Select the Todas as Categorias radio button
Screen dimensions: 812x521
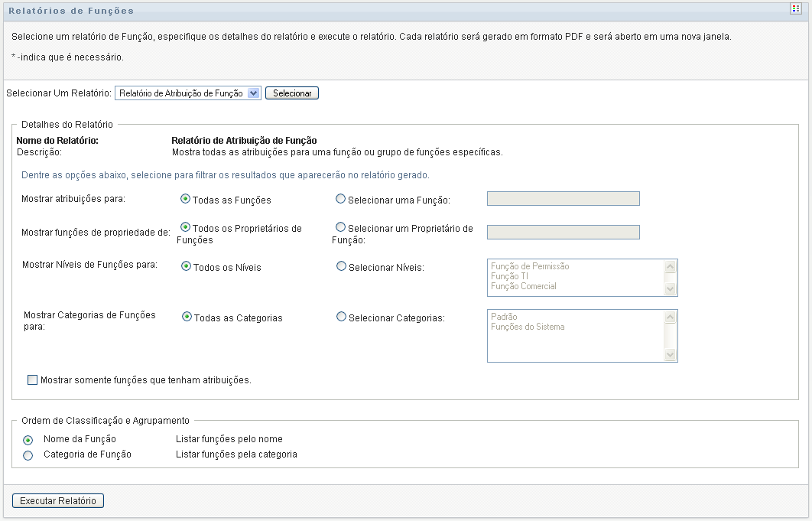pos(187,317)
